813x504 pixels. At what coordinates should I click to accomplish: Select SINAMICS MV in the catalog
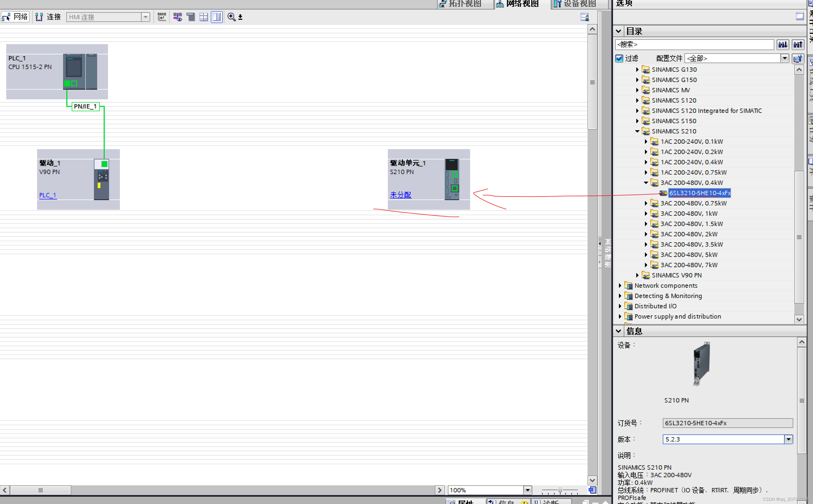(670, 90)
